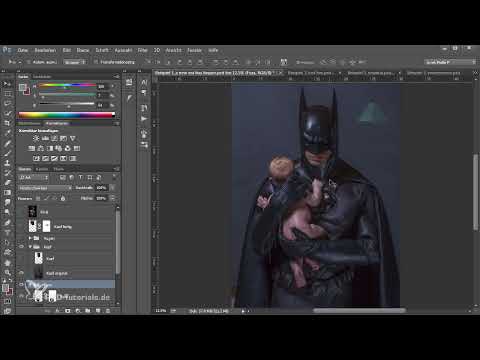Open the auto-select Gruppe dropdown
This screenshot has height=360, width=480.
(75, 62)
